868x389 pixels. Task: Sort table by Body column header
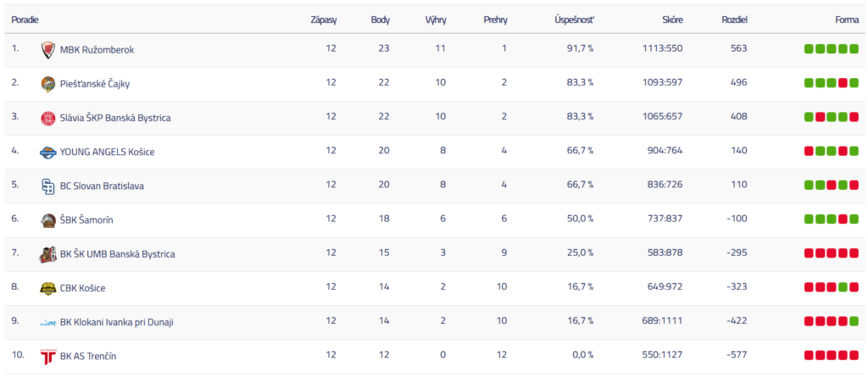coord(381,19)
